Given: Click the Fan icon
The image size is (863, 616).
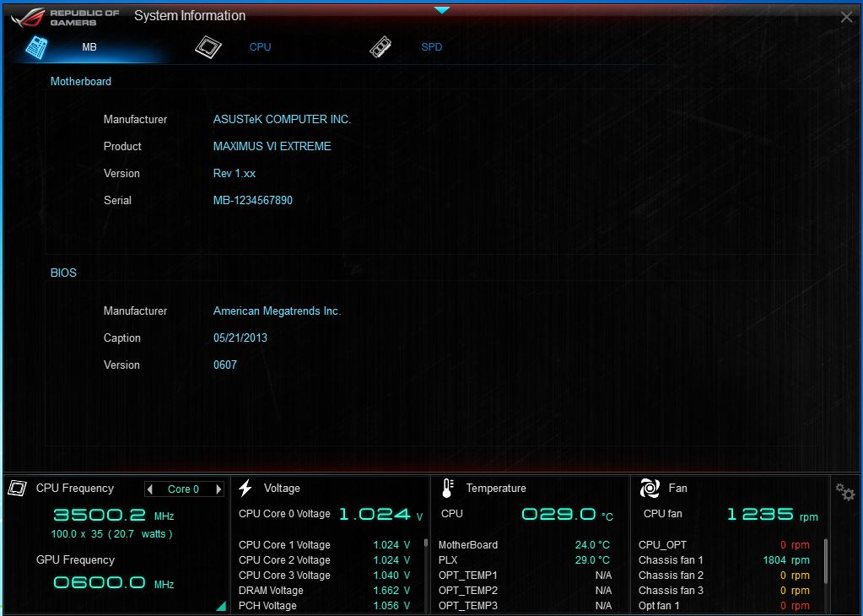Looking at the screenshot, I should 650,488.
